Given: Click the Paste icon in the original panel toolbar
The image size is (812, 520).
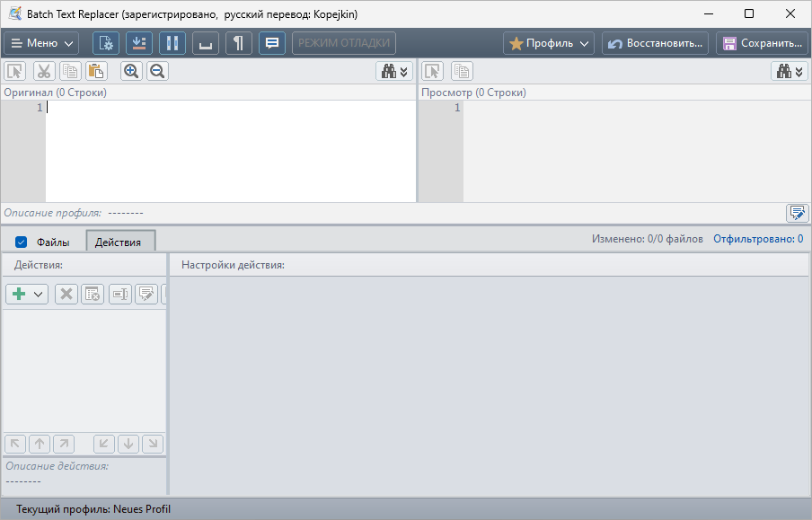Looking at the screenshot, I should 96,71.
